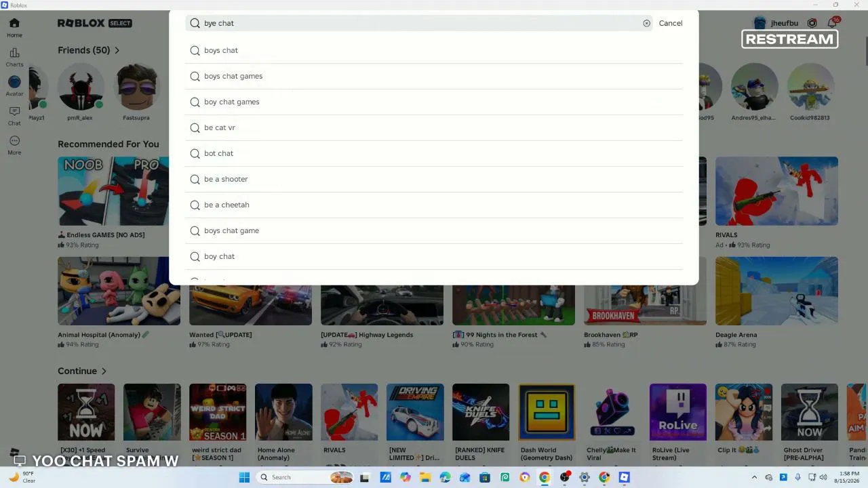Select the "boys chat game" suggestion

(x=434, y=230)
